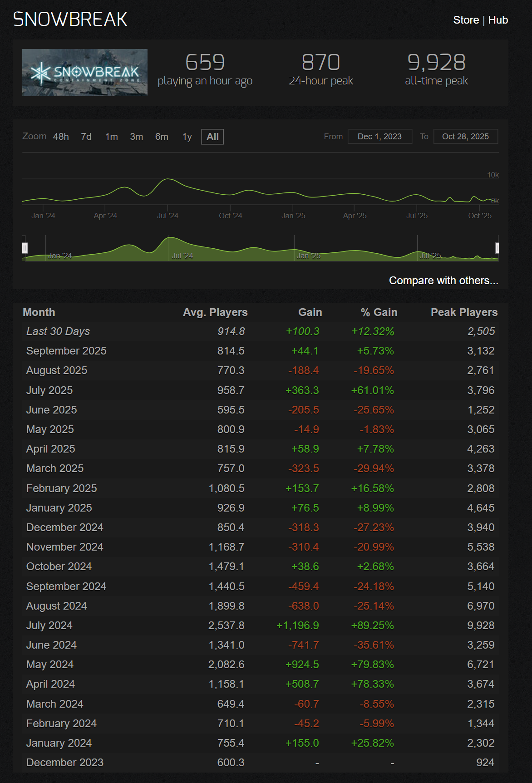The width and height of the screenshot is (532, 783).
Task: Click the June 2025 row label
Action: tap(52, 410)
